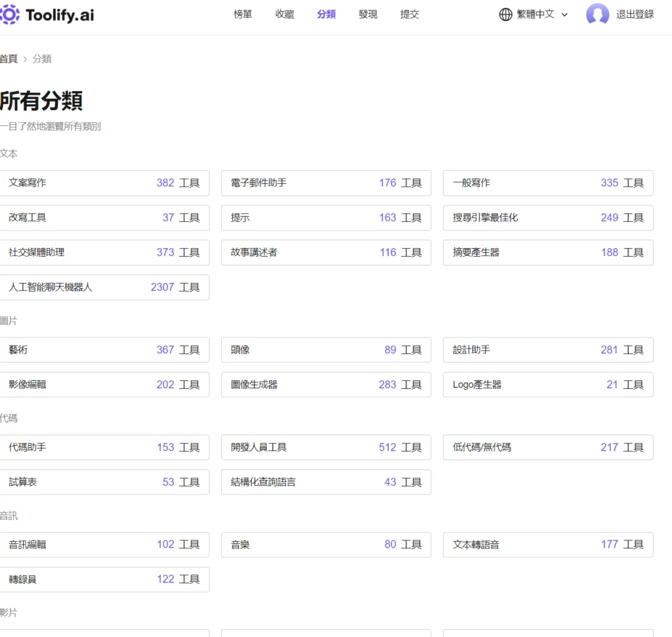The height and width of the screenshot is (637, 672).
Task: Select the 分類 navigation tab
Action: [x=326, y=14]
